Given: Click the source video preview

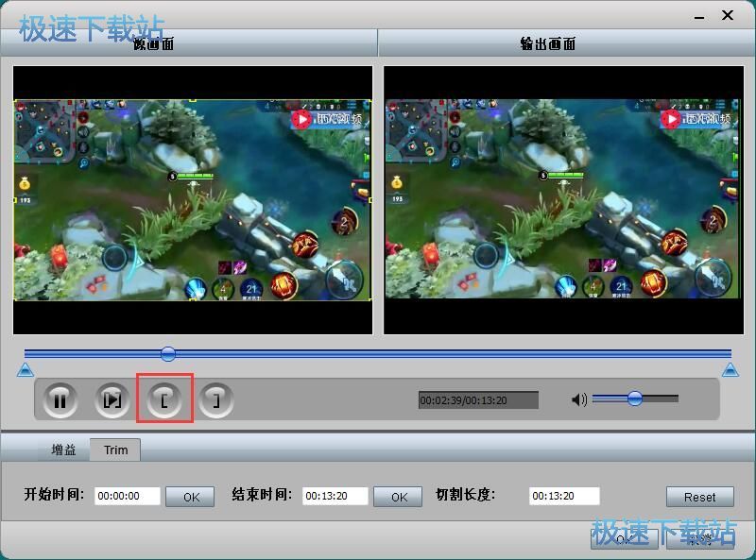Looking at the screenshot, I should click(193, 200).
